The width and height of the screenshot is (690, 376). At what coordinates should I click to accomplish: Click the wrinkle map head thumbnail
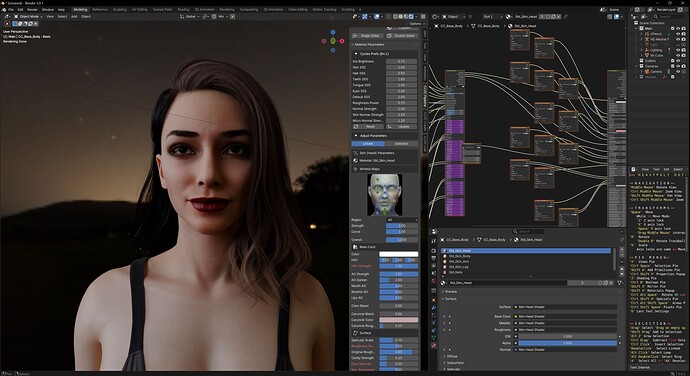(x=384, y=195)
